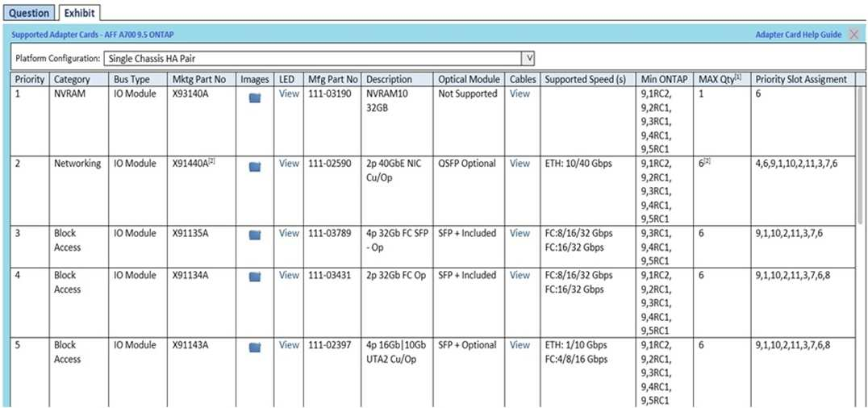Sort table by Priority column header
Image resolution: width=868 pixels, height=408 pixels.
coord(30,80)
